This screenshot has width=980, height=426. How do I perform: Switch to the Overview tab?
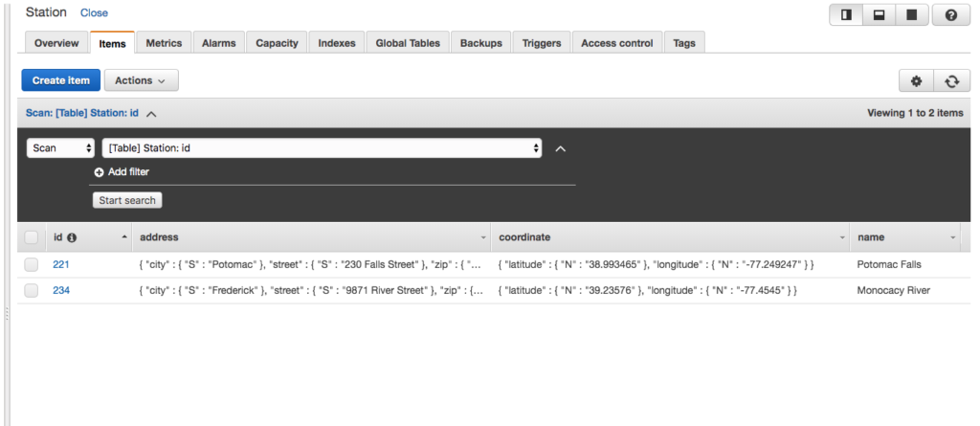[x=56, y=43]
